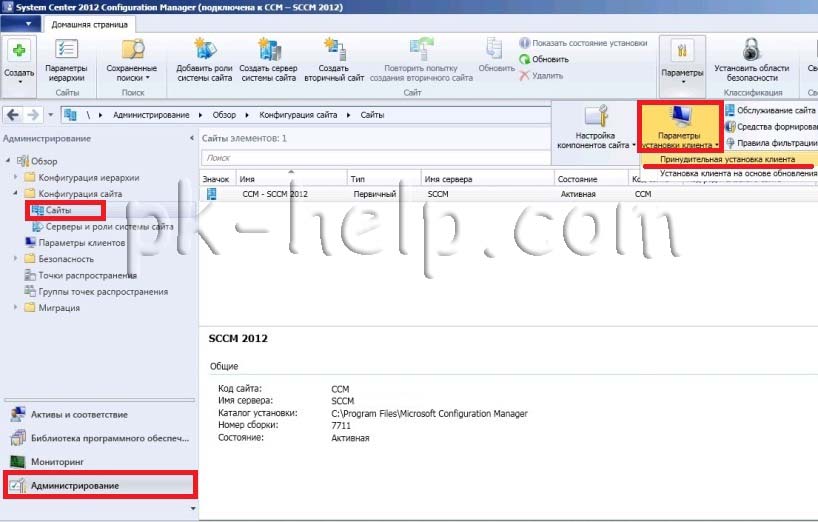Click Средства формирования item
Screen dimensions: 818x522
(x=771, y=127)
